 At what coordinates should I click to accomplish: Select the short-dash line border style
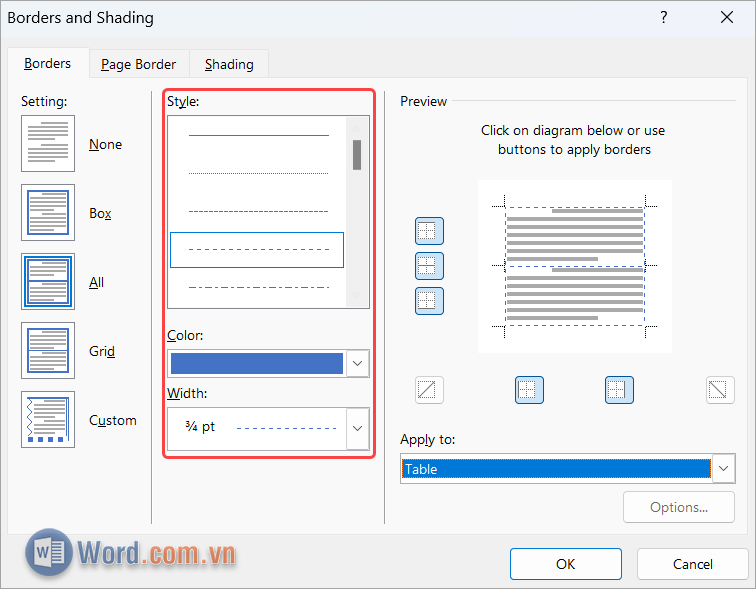point(258,212)
